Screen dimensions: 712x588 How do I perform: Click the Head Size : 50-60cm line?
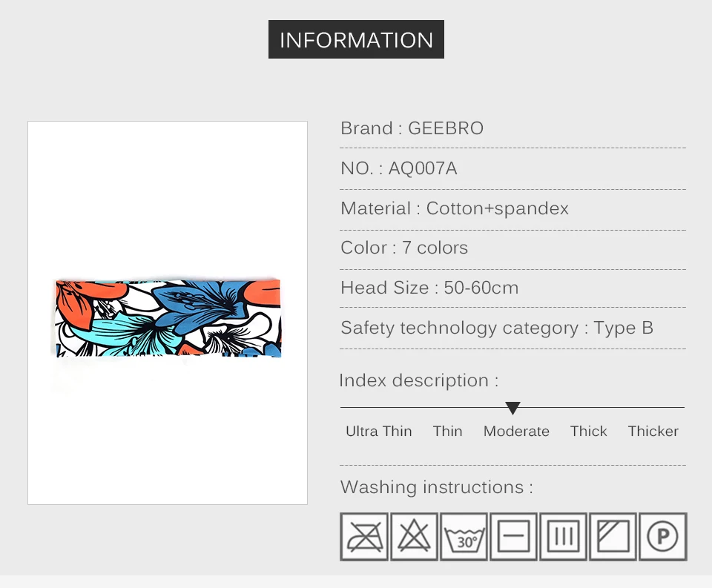[429, 288]
